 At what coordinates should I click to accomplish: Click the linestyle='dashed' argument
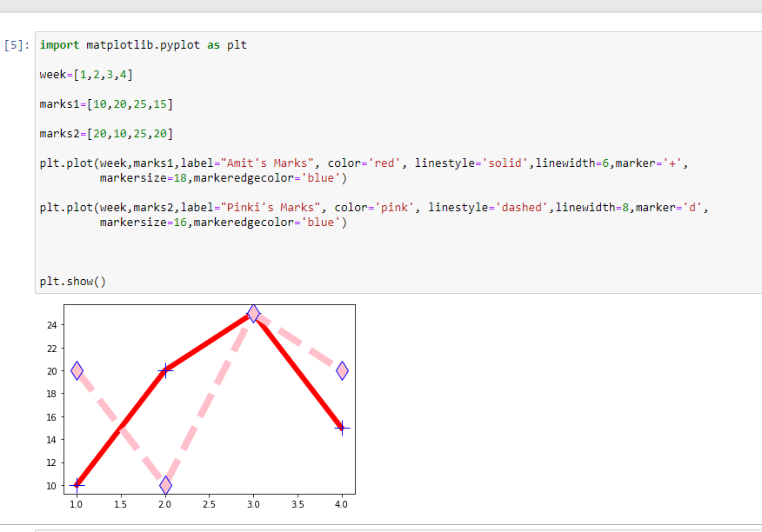tap(488, 208)
